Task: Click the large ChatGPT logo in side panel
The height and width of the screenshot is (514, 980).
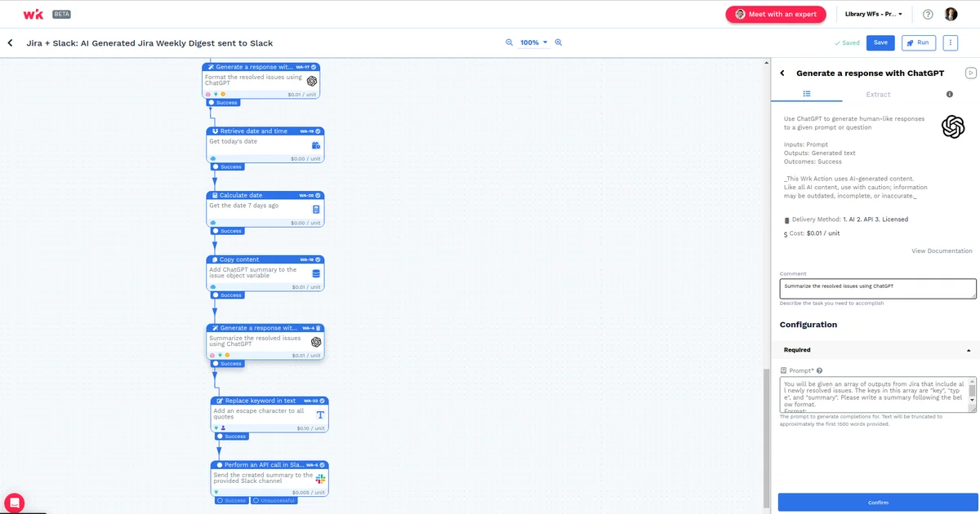Action: coord(953,126)
